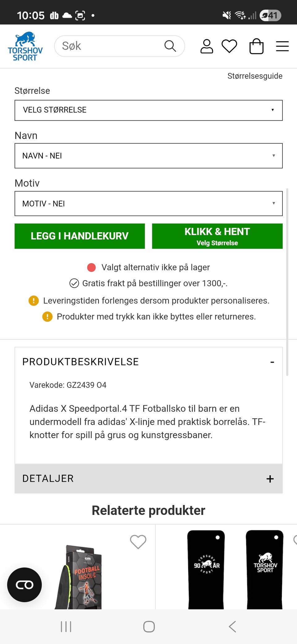This screenshot has height=644, width=297.
Task: Open the Torshov Sport socks product thumbnail
Action: coord(235,570)
